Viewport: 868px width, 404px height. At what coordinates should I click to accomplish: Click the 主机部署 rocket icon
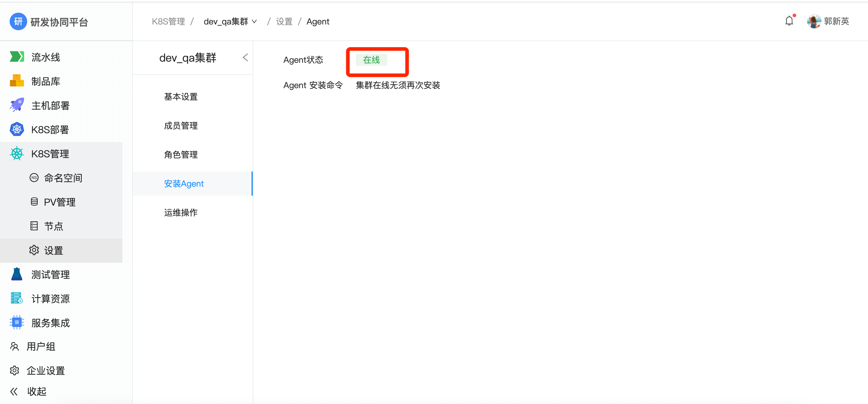click(x=17, y=105)
